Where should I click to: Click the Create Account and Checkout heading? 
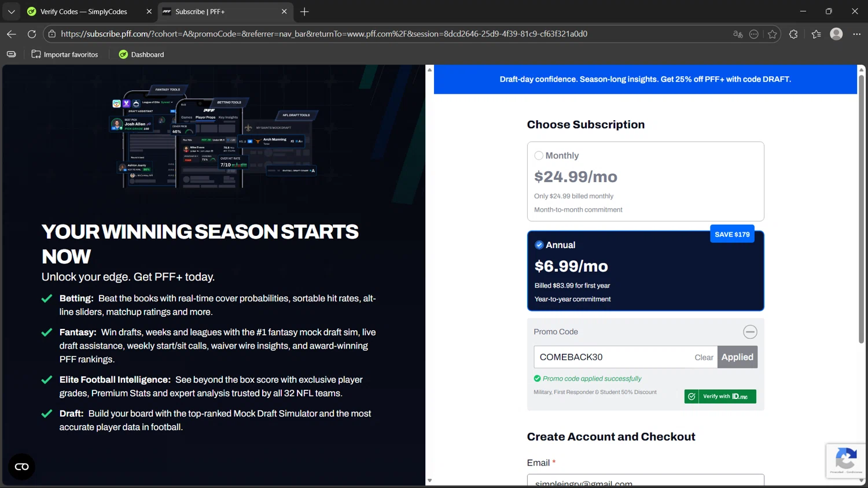[x=611, y=437]
